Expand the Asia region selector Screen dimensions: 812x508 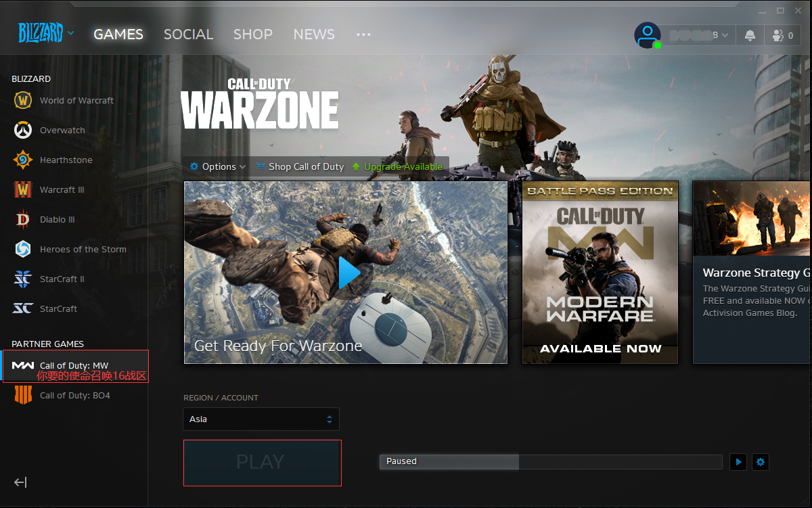[261, 419]
